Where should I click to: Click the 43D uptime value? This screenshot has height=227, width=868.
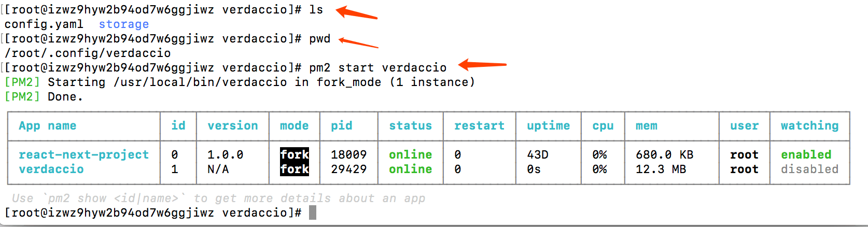click(538, 155)
